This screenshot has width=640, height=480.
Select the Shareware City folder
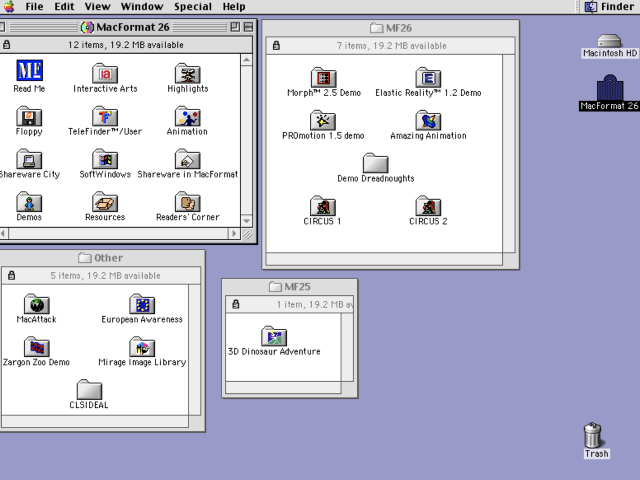29,159
